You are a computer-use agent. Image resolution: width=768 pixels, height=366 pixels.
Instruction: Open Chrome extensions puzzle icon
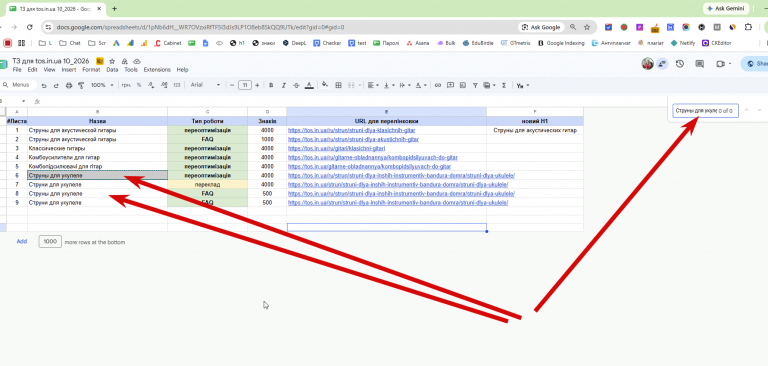coord(748,27)
